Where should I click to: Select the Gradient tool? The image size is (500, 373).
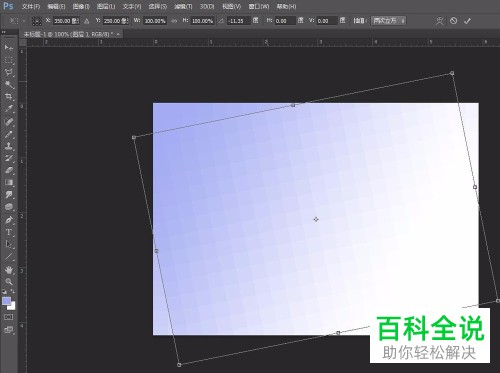click(9, 182)
